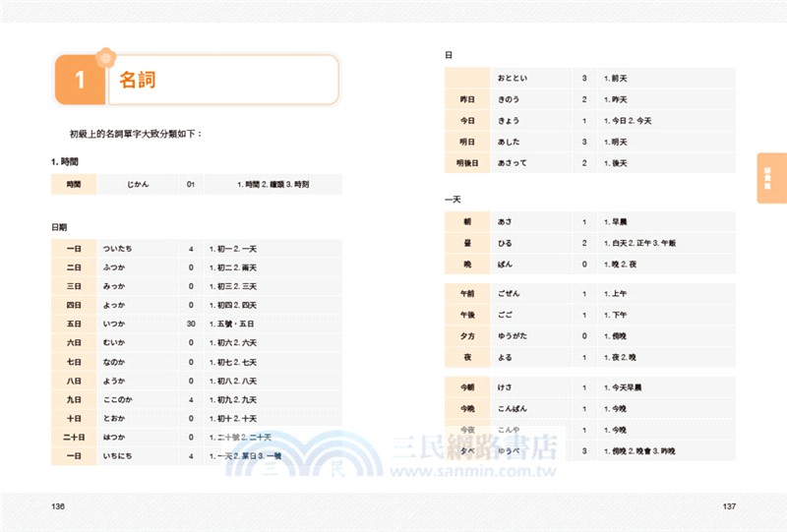Screen dimensions: 787x532
Task: Click the reading とおか
Action: (114, 418)
